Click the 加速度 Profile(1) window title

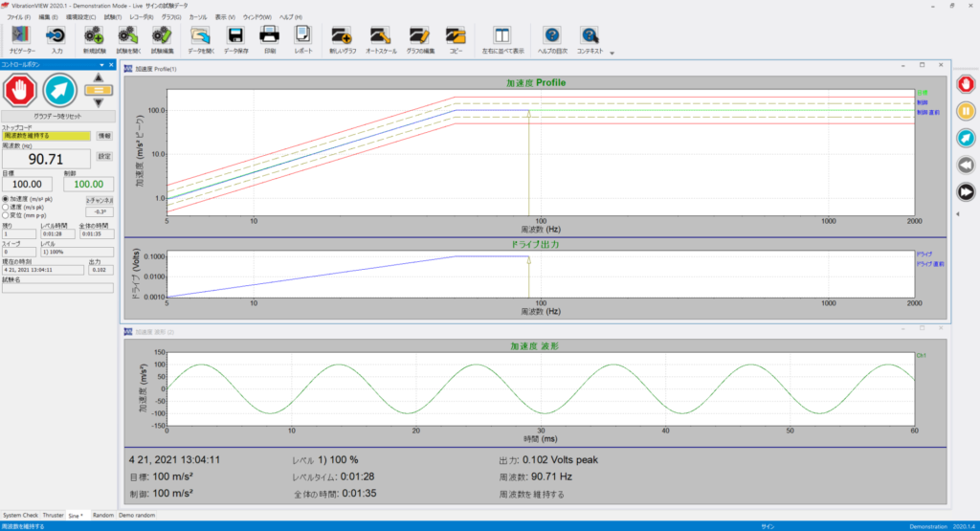pos(156,69)
